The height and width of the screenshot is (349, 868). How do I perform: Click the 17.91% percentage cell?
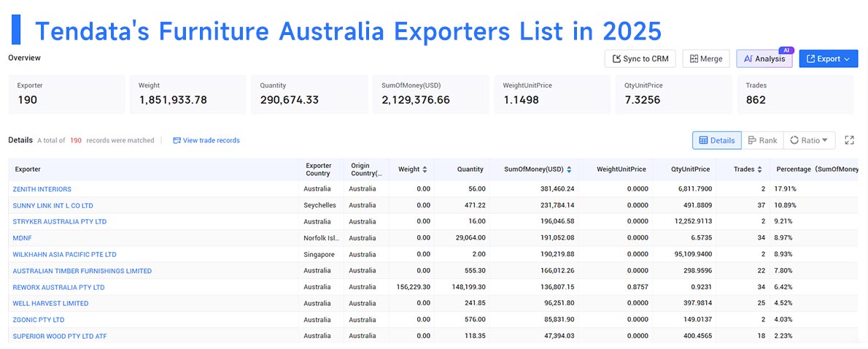point(786,189)
